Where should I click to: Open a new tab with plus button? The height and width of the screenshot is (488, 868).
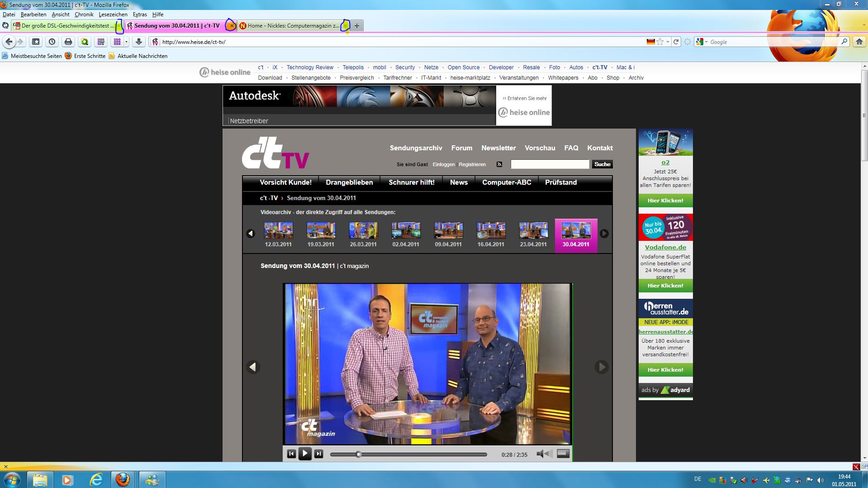357,26
